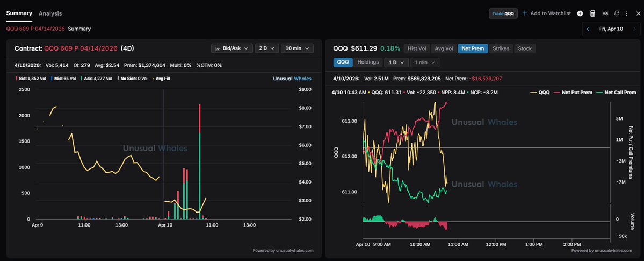The width and height of the screenshot is (644, 261).
Task: Toggle the Net Put Prem legend line
Action: click(x=574, y=93)
